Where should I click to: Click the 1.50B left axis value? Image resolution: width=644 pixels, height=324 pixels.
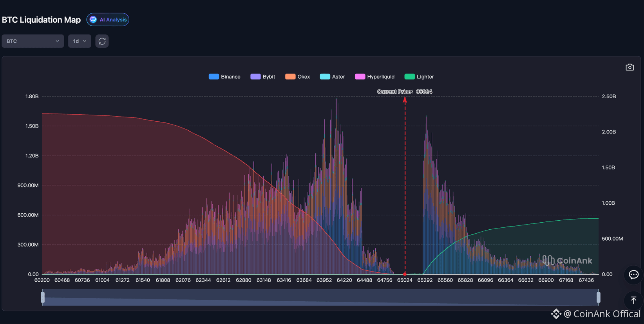[x=32, y=126]
